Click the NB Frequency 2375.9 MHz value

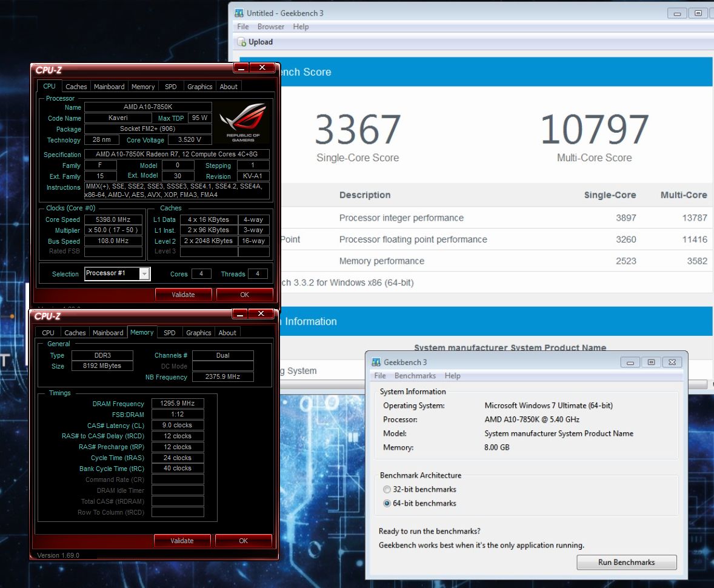(x=222, y=376)
